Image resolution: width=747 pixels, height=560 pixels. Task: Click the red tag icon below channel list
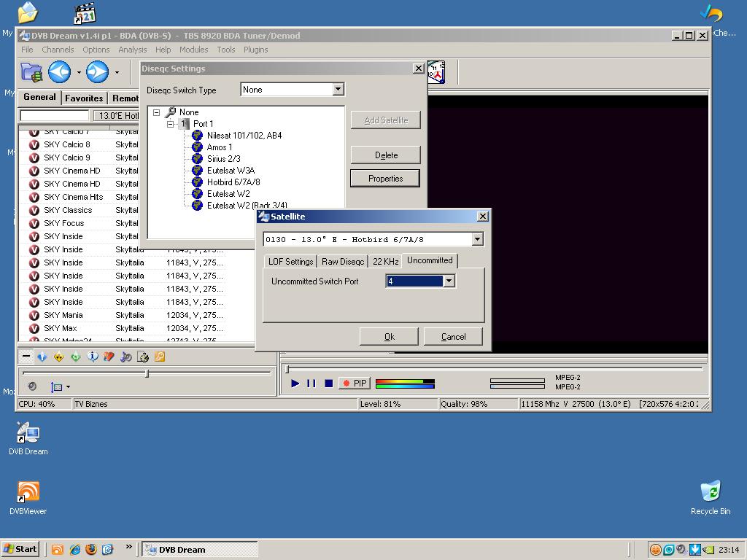click(x=109, y=356)
